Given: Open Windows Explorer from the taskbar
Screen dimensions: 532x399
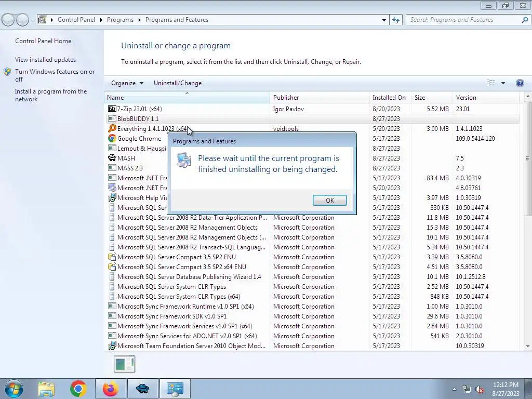Looking at the screenshot, I should (46, 389).
